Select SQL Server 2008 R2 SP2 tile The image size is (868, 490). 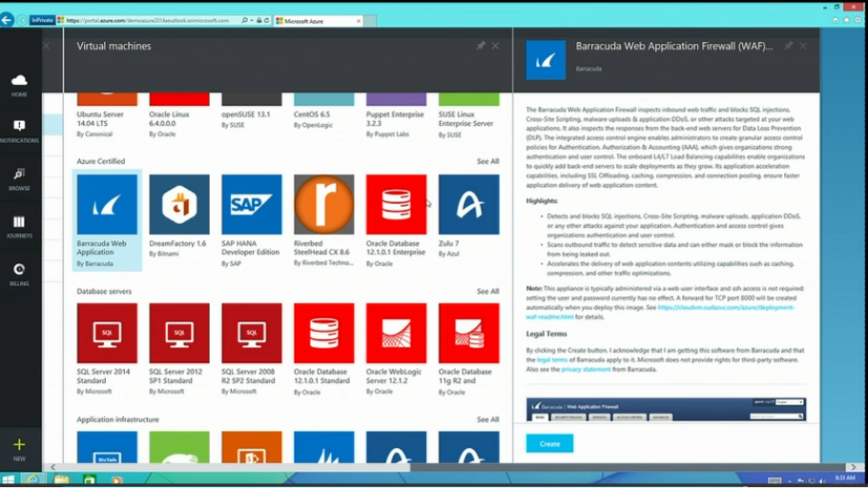pyautogui.click(x=251, y=349)
